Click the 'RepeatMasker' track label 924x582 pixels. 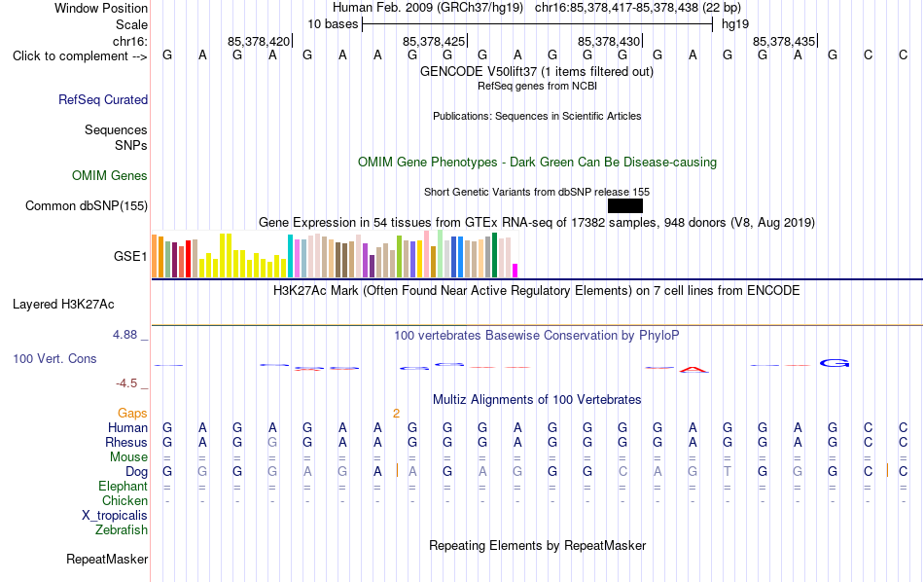pyautogui.click(x=107, y=559)
